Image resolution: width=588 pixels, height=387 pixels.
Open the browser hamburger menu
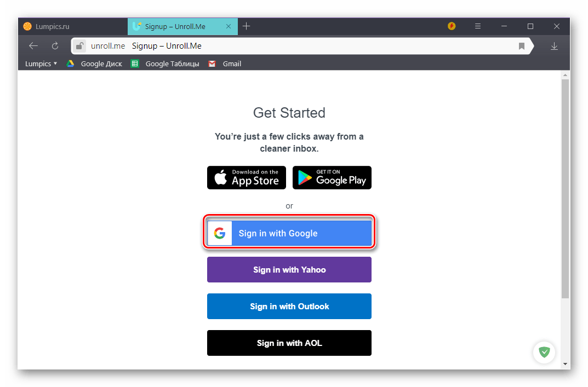pos(478,26)
